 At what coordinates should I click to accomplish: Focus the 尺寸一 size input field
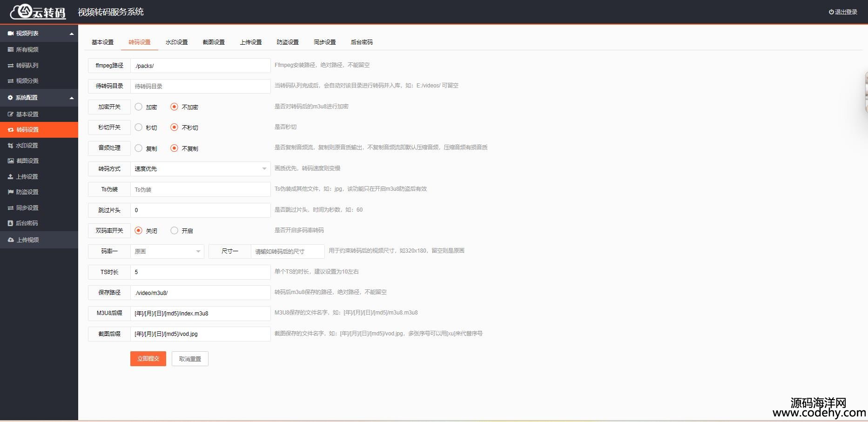click(288, 252)
